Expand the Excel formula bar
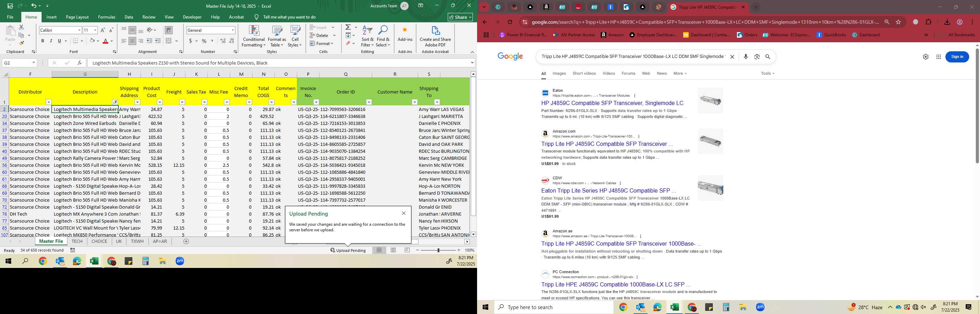980x314 pixels. [x=472, y=63]
